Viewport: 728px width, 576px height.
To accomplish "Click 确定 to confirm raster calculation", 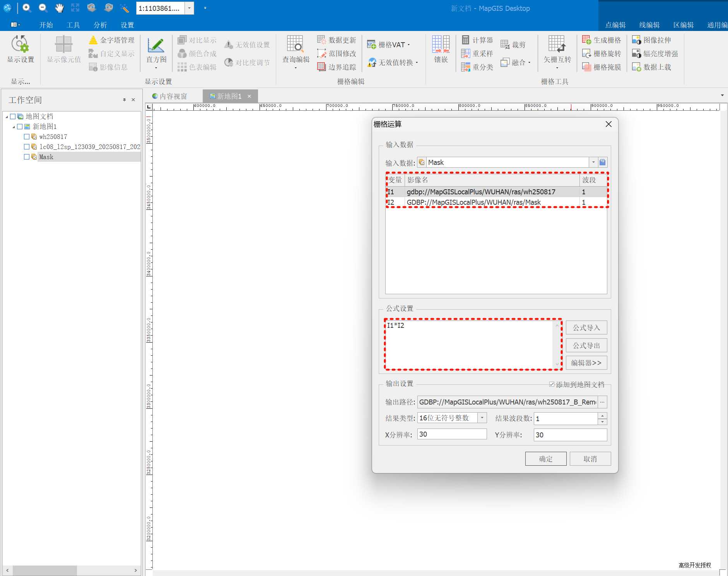I will (x=546, y=459).
